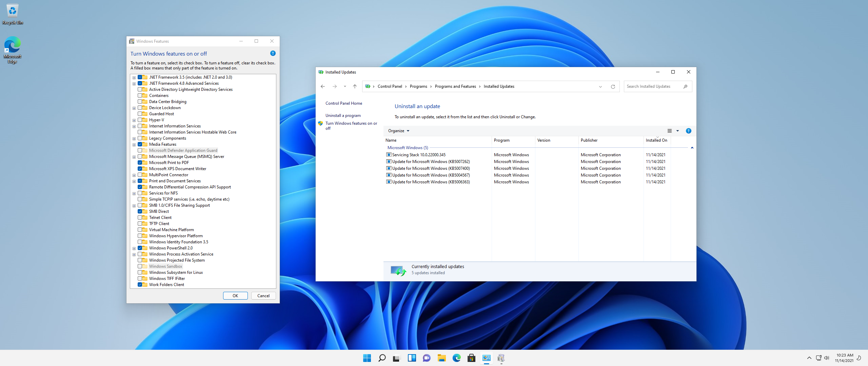Expand Print and Document Services node

pyautogui.click(x=134, y=181)
